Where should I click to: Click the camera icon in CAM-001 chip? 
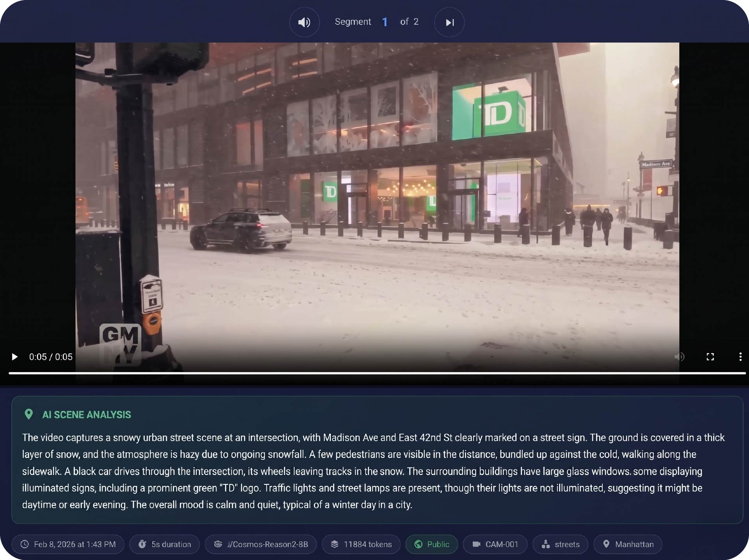476,544
